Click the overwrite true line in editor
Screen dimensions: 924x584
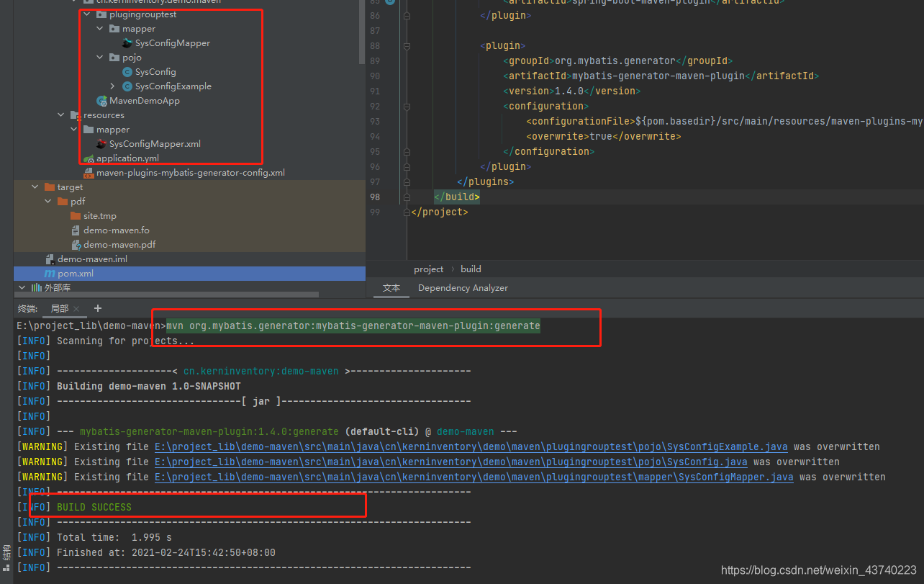click(x=603, y=136)
